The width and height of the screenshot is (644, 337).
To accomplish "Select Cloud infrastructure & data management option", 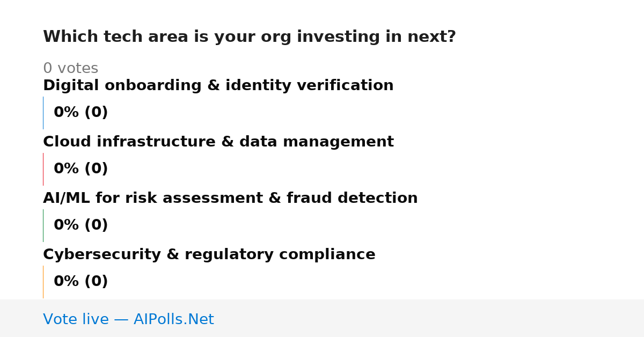I will tap(218, 142).
